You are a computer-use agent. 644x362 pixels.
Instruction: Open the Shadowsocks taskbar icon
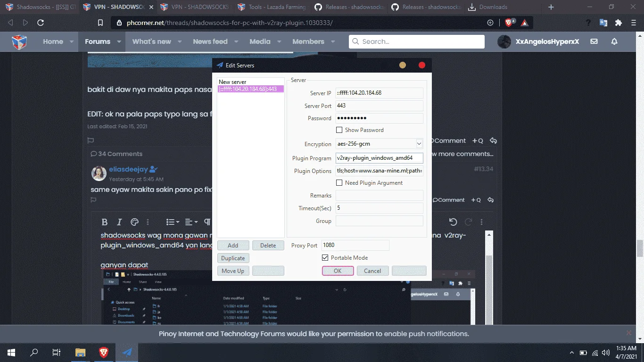pyautogui.click(x=127, y=352)
